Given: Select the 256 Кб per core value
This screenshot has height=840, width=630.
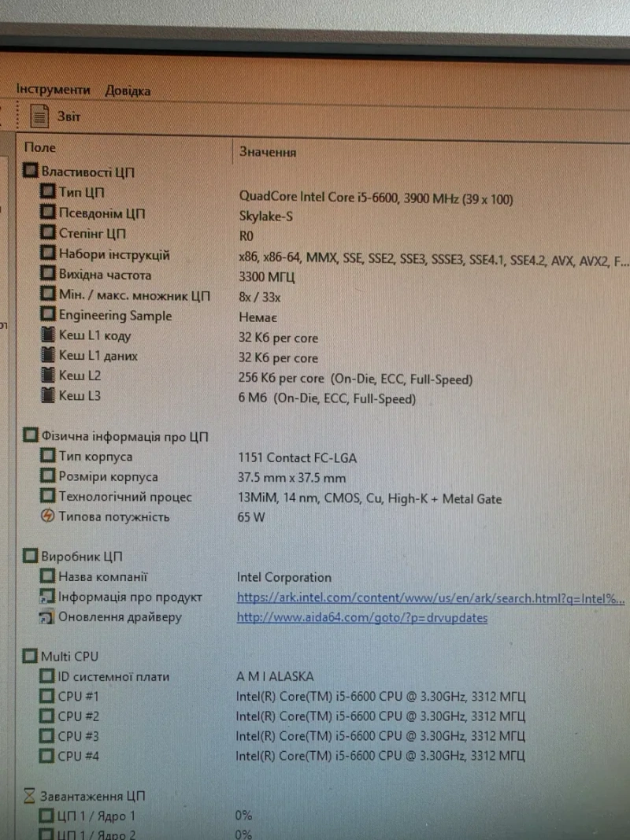Looking at the screenshot, I should (x=355, y=379).
